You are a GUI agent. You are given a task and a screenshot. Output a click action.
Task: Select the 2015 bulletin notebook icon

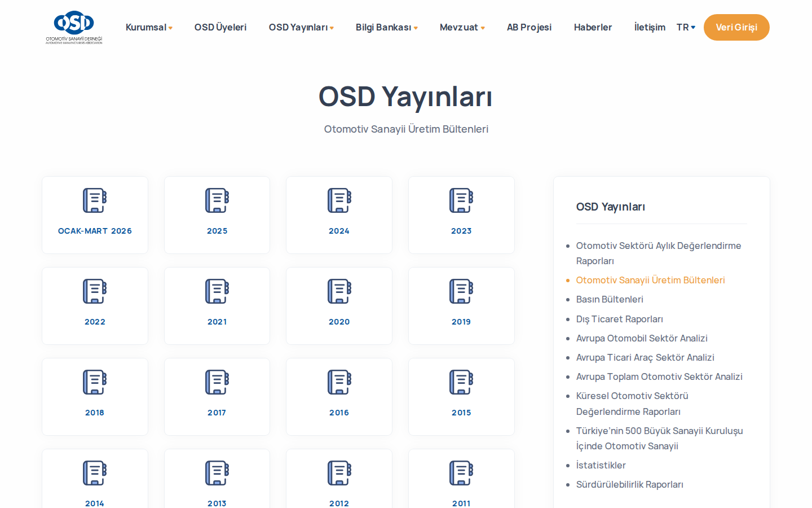[461, 382]
